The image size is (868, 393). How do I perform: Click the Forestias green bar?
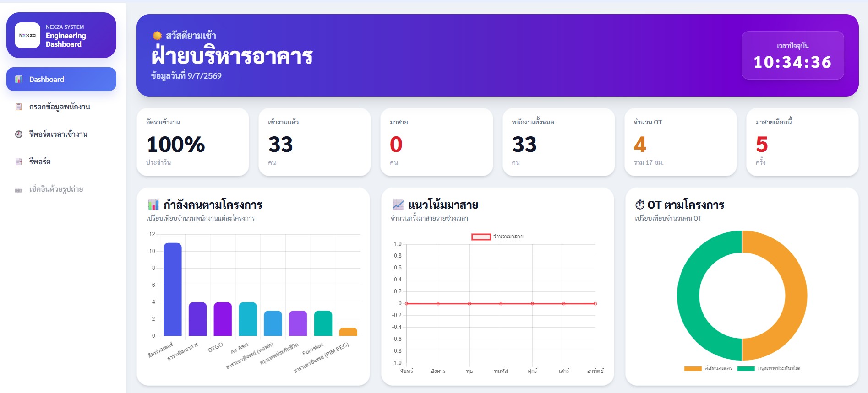pos(323,323)
